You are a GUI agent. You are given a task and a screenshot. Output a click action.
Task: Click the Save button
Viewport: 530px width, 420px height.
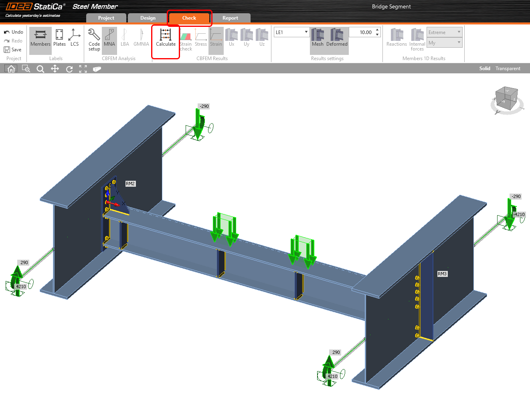[13, 50]
